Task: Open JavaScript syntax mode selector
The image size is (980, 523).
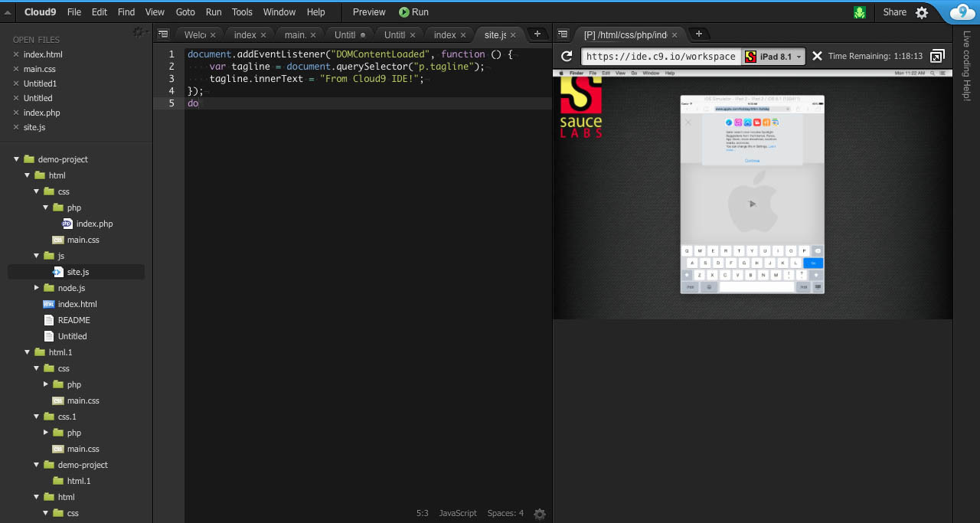Action: pos(458,513)
